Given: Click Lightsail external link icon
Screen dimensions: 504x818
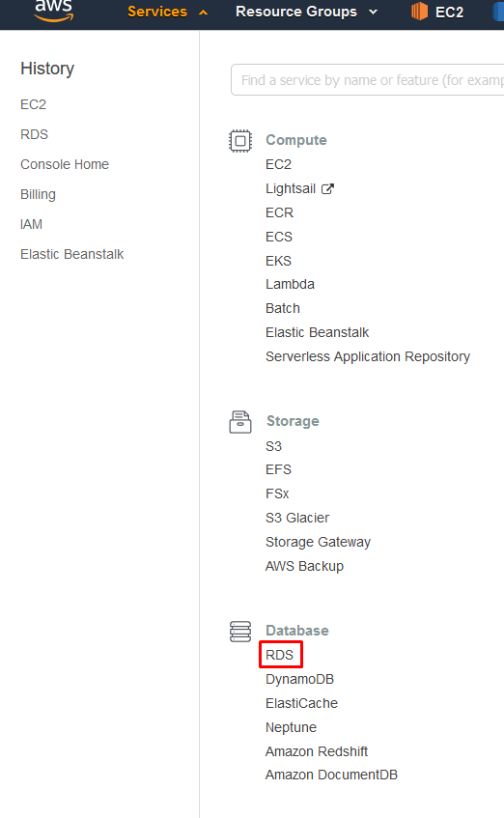Looking at the screenshot, I should pos(327,189).
